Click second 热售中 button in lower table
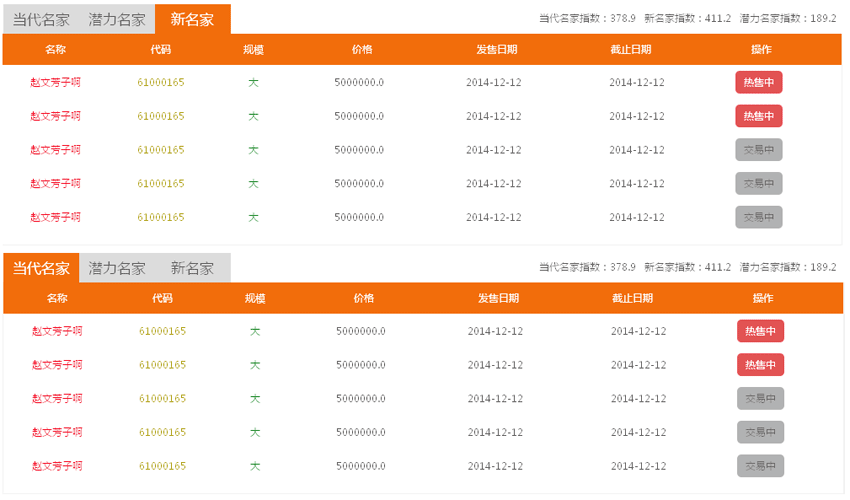 [x=760, y=364]
